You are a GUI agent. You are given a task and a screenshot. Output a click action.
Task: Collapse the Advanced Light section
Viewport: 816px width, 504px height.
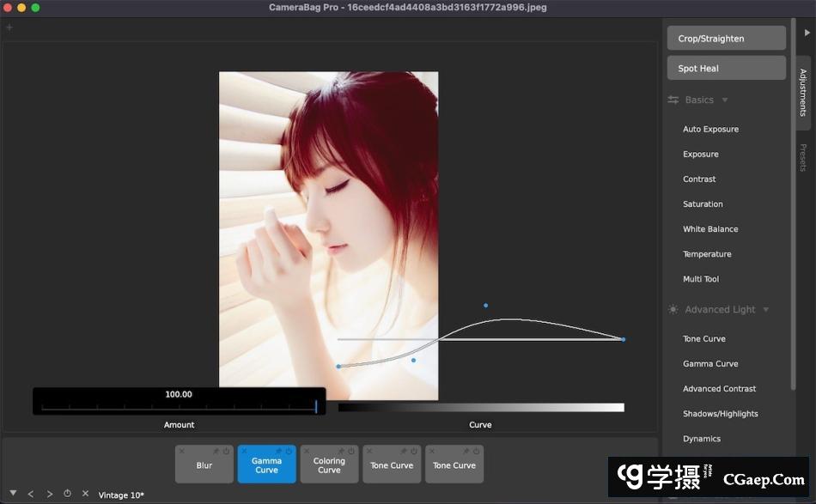coord(765,310)
